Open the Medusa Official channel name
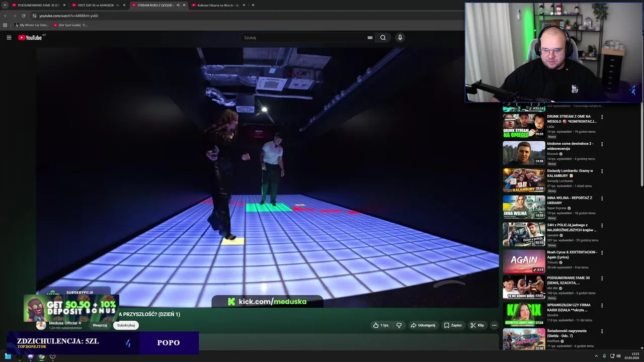 [63, 323]
